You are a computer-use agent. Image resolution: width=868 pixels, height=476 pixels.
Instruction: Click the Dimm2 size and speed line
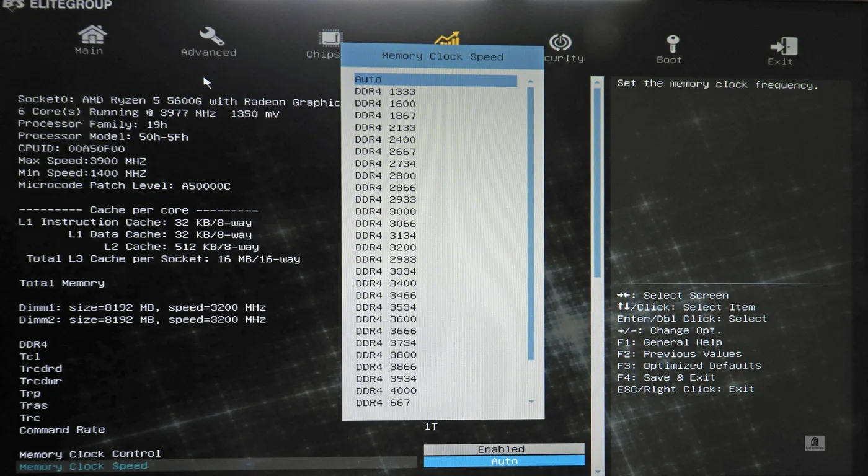(x=143, y=320)
